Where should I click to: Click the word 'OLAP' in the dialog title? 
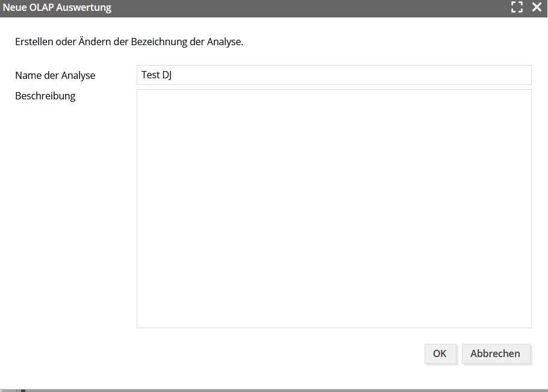click(41, 7)
